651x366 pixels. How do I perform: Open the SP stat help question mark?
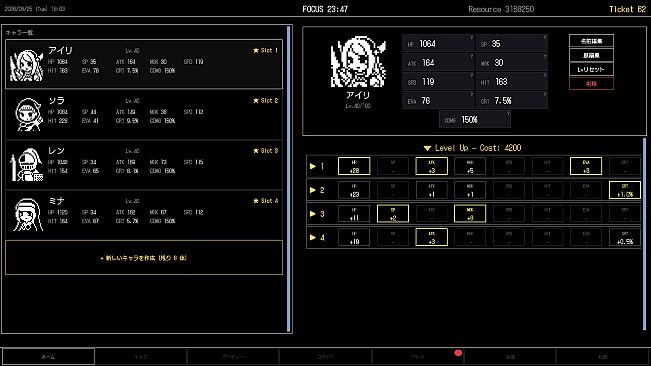point(545,37)
